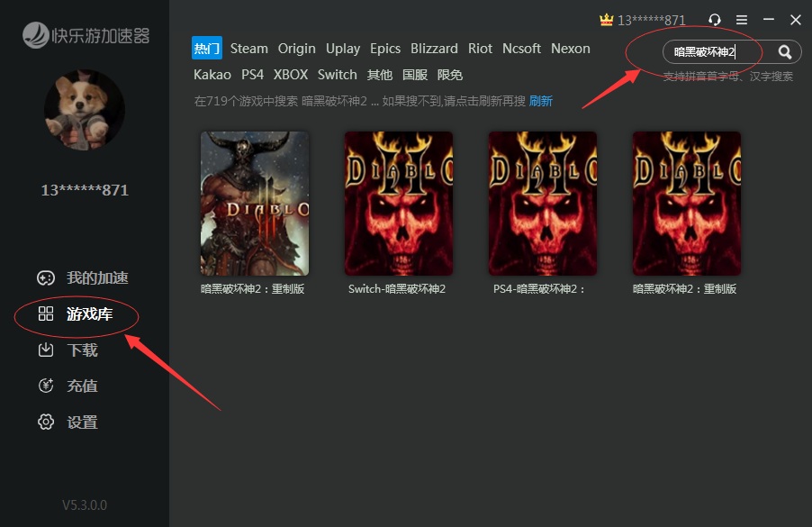Open 游戏库 label in the sidebar
This screenshot has width=812, height=527.
pyautogui.click(x=90, y=313)
